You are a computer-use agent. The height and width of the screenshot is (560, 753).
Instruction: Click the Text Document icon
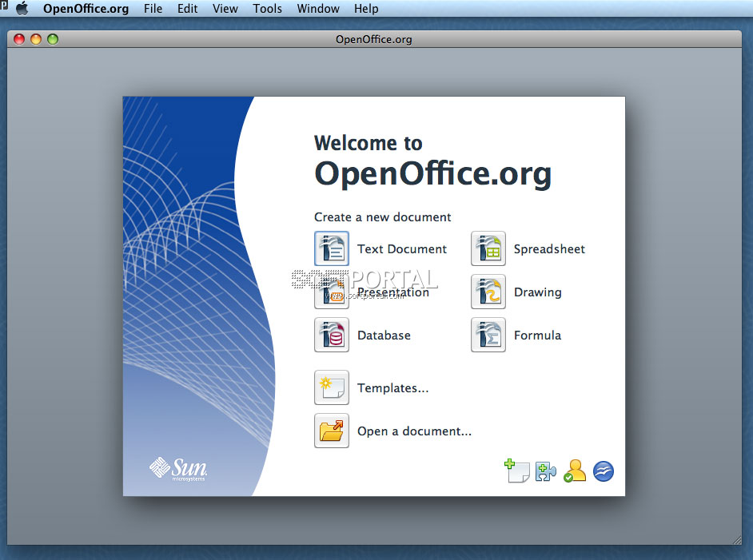pos(332,248)
